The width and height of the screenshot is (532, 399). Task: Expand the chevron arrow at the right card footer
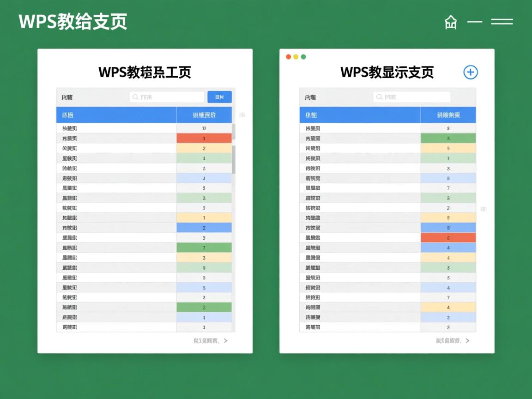[x=467, y=340]
